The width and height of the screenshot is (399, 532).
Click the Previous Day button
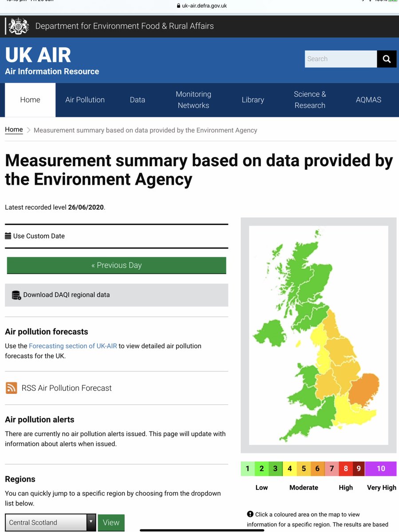[x=116, y=265]
